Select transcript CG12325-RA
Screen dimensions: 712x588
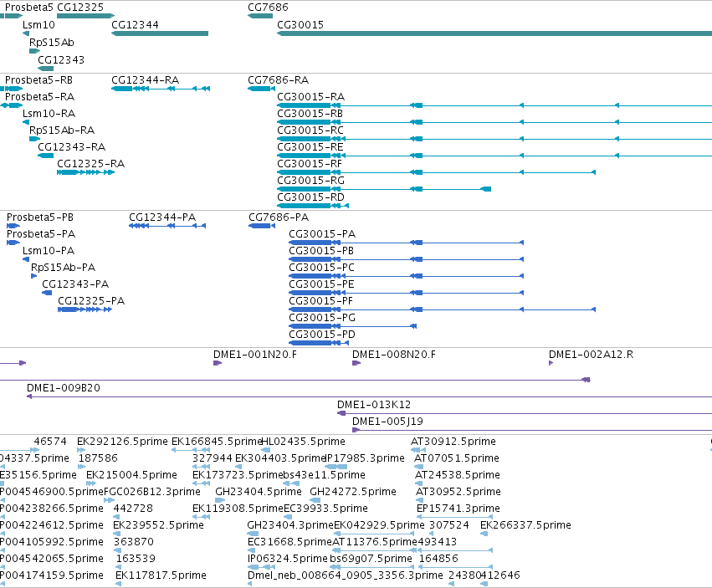pos(90,164)
